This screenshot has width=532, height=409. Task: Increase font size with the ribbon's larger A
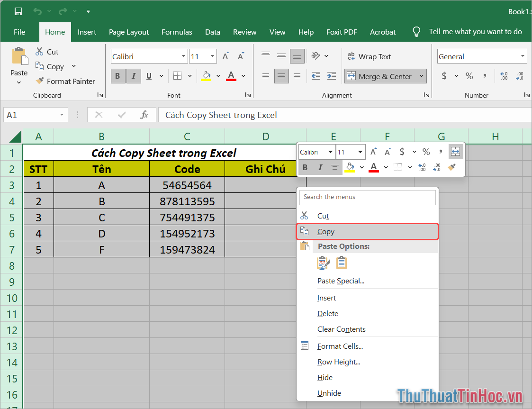pos(225,56)
